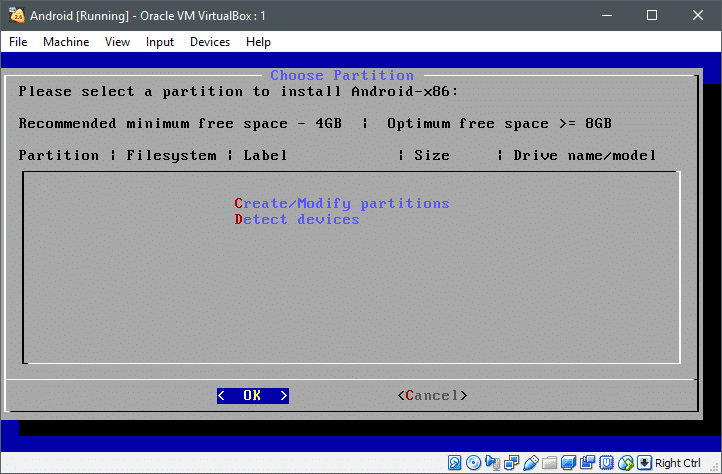
Task: Click the display status monitor icon
Action: click(x=568, y=463)
